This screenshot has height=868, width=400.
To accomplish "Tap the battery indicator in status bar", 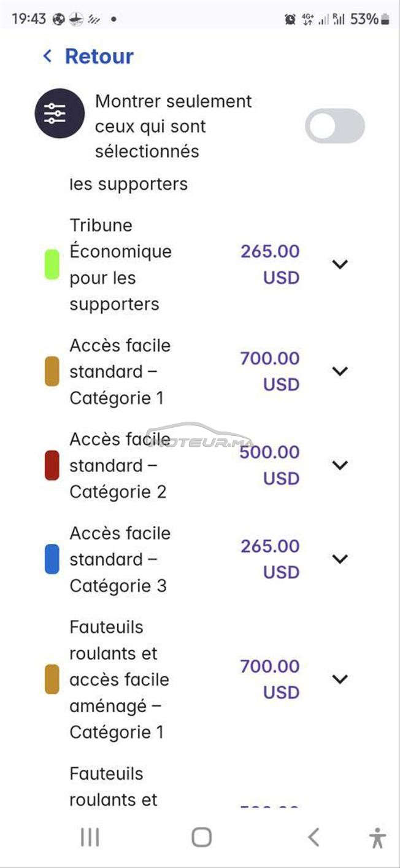I will pyautogui.click(x=385, y=20).
